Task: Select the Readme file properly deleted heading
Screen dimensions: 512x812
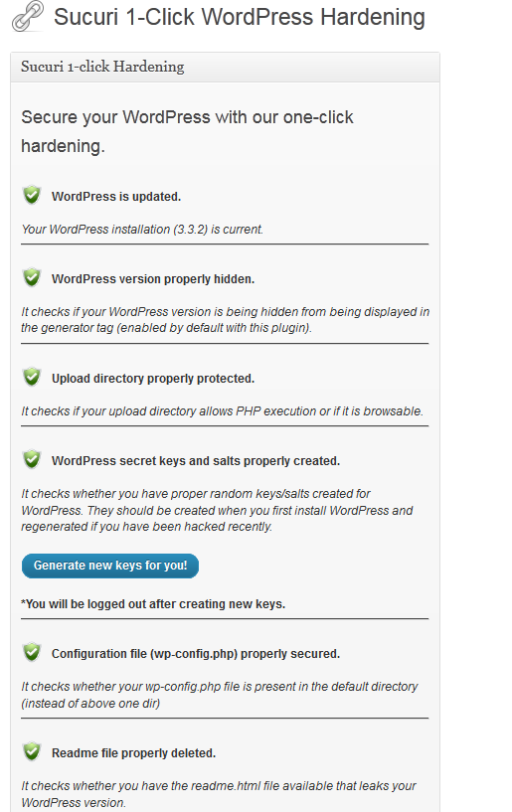Action: click(x=133, y=753)
